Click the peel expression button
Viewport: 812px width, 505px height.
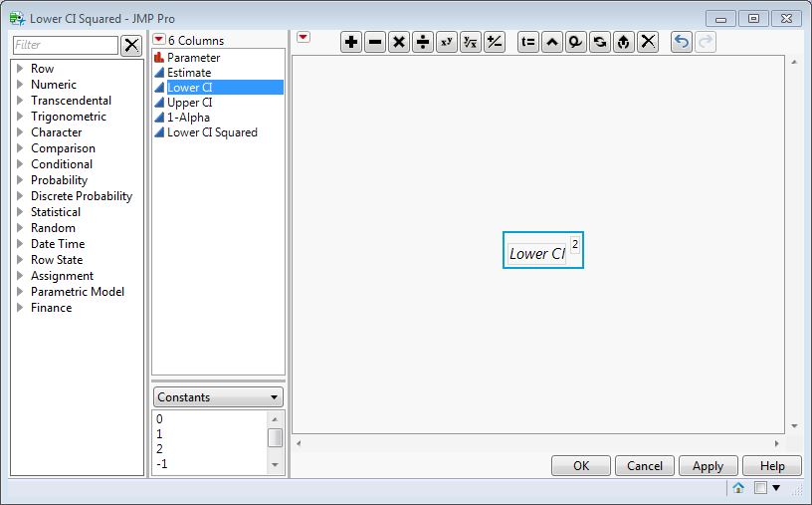point(576,42)
